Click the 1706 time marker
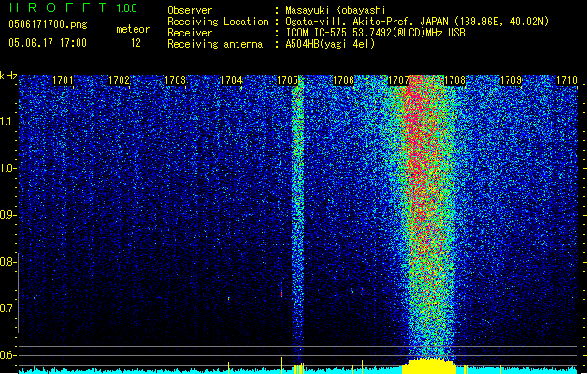The width and height of the screenshot is (588, 374). (x=343, y=80)
